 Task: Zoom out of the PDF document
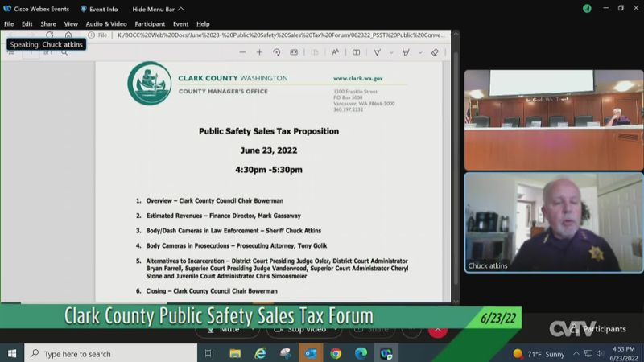(242, 52)
